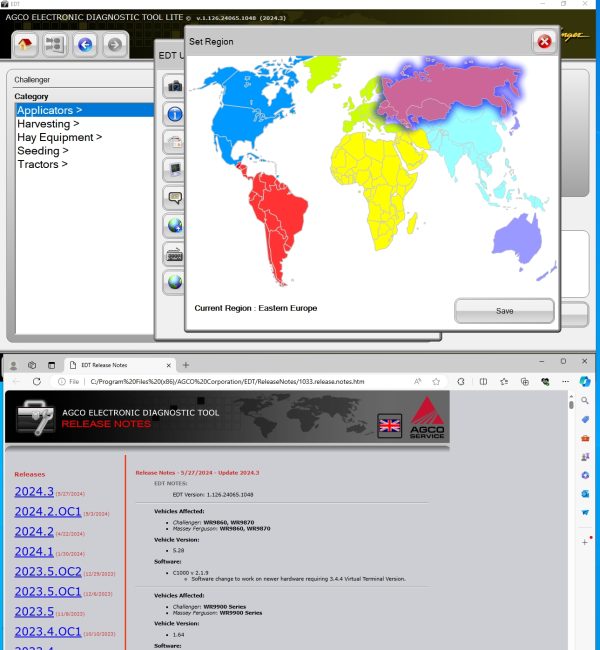The height and width of the screenshot is (650, 600).
Task: Open release 2023.5.OC2 notes link
Action: (48, 572)
